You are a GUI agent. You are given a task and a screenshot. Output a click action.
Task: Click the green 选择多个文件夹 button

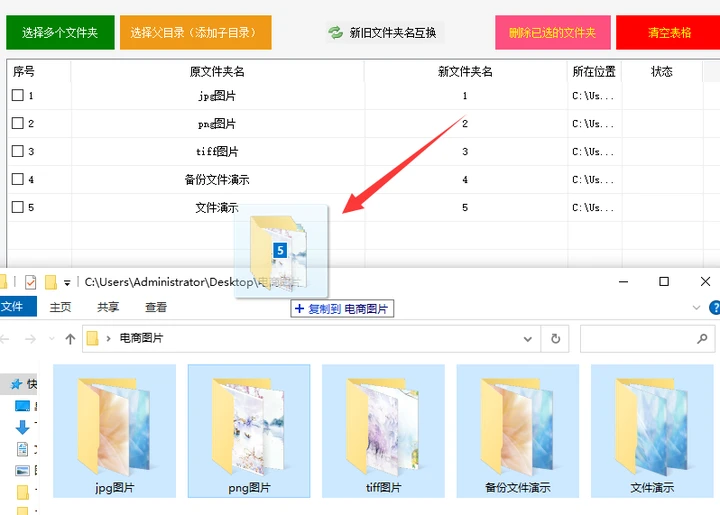tap(60, 33)
